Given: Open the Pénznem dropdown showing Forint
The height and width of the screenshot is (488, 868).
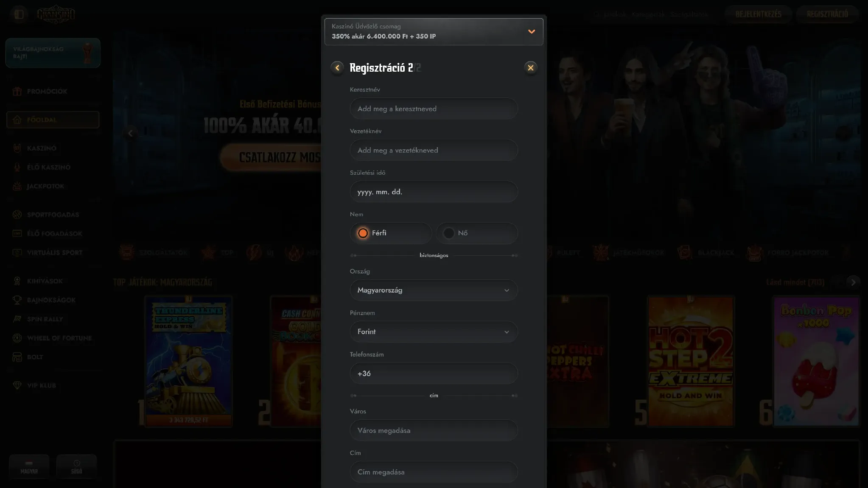Looking at the screenshot, I should point(434,332).
